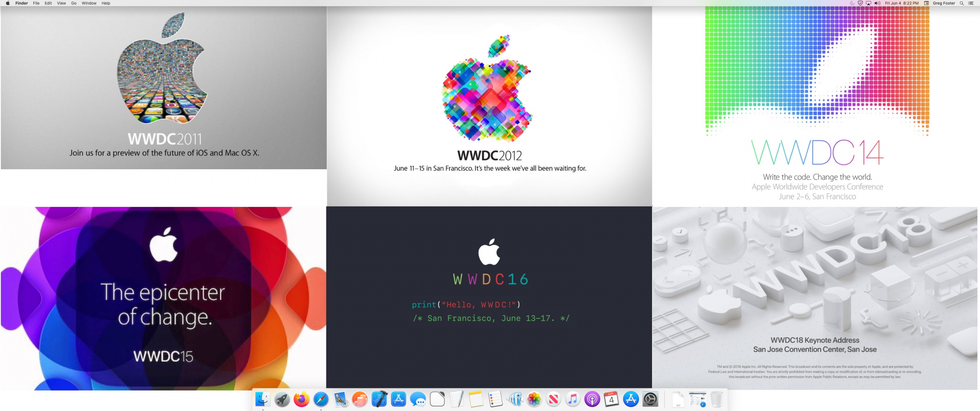Open the Safari web page document in Dock
This screenshot has width=980, height=411.
[697, 399]
